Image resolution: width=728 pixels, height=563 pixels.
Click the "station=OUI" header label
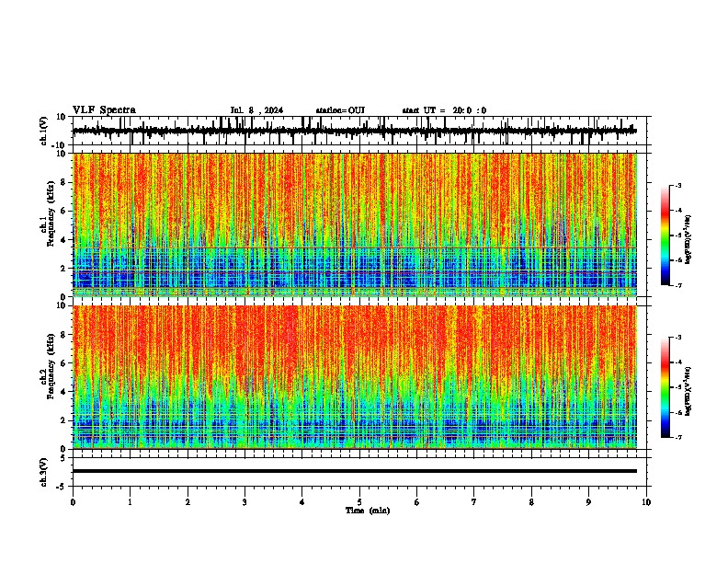click(340, 110)
